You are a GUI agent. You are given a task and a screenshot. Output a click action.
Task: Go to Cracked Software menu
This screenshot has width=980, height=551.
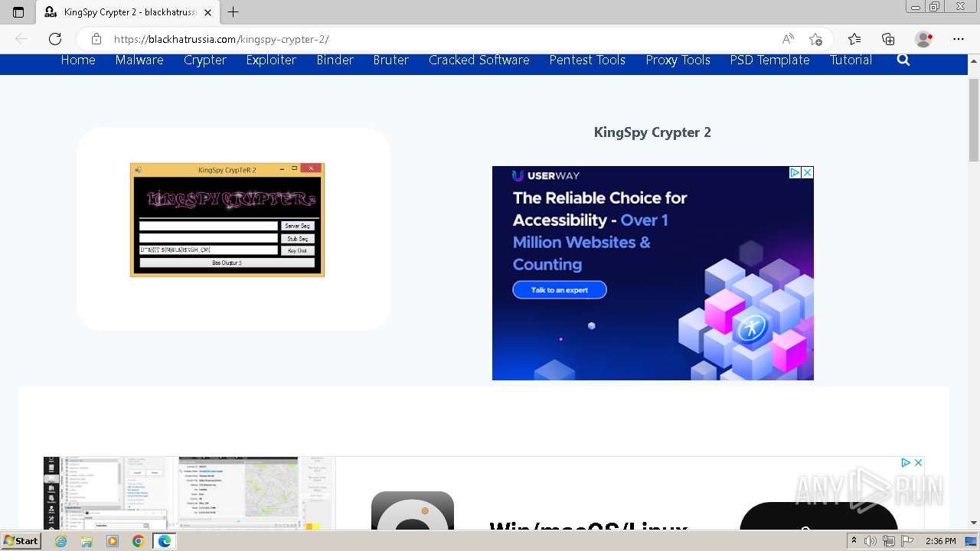point(479,60)
